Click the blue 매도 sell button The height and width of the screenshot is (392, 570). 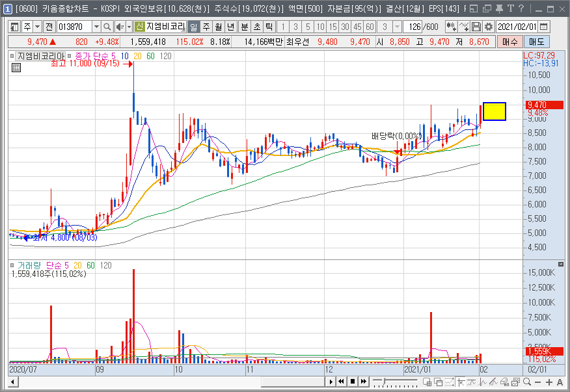coord(536,42)
